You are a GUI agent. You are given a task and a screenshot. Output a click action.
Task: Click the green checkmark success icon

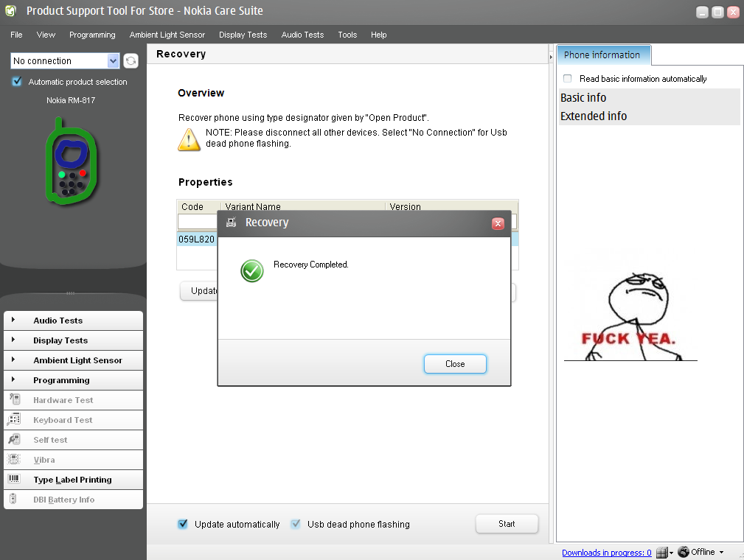(x=252, y=270)
